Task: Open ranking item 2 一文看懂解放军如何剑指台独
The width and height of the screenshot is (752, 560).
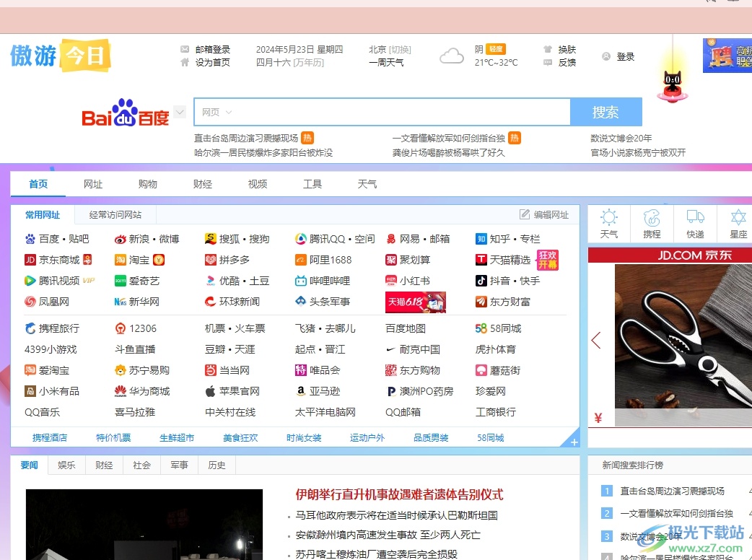Action: (x=677, y=514)
